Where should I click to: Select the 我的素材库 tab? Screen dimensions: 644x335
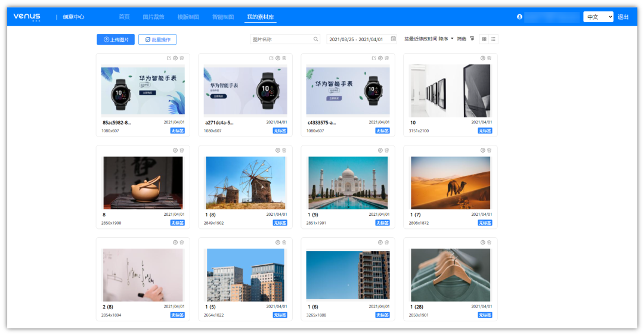[261, 17]
